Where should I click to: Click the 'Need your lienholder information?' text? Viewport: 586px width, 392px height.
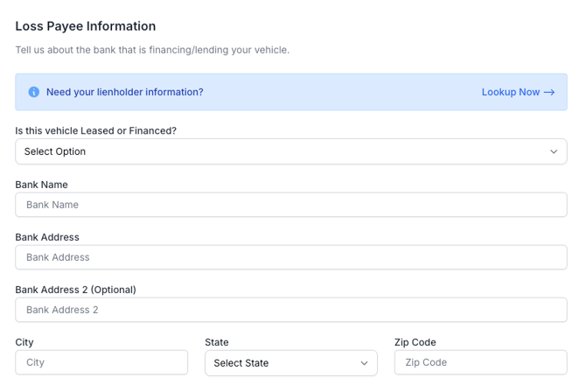coord(125,92)
